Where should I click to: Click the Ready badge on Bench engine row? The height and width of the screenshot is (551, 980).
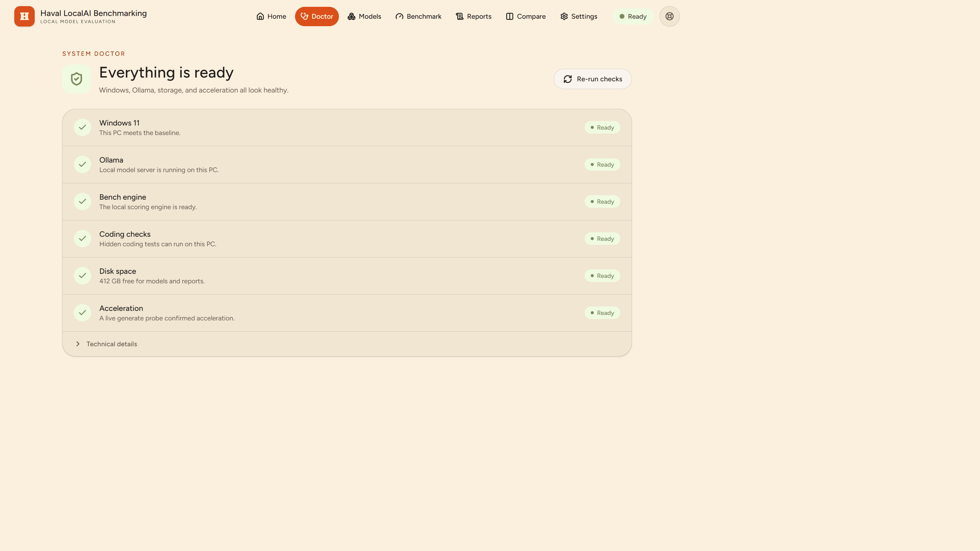click(602, 202)
